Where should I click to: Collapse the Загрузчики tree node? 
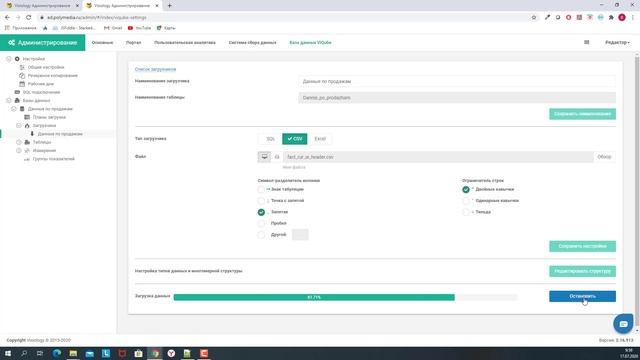(x=19, y=126)
